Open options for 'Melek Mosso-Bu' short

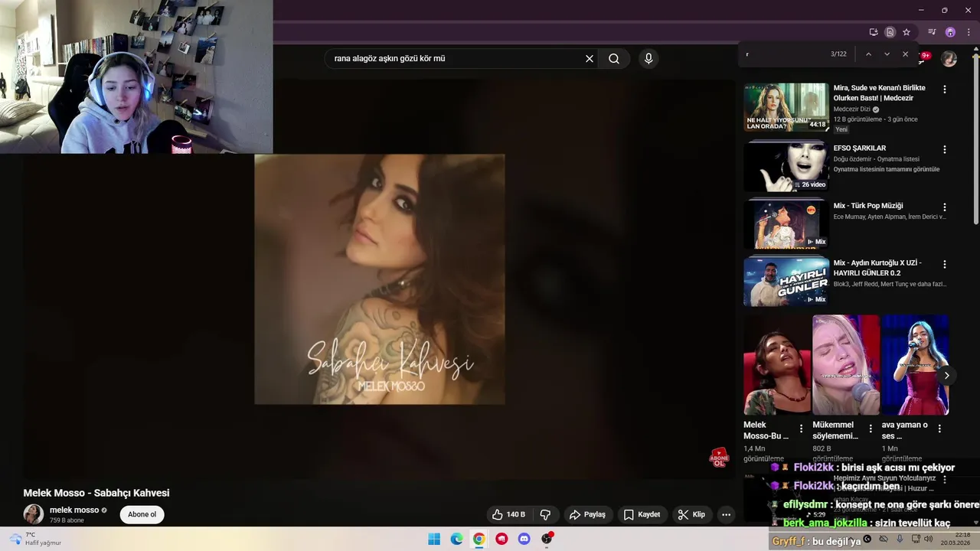coord(802,429)
